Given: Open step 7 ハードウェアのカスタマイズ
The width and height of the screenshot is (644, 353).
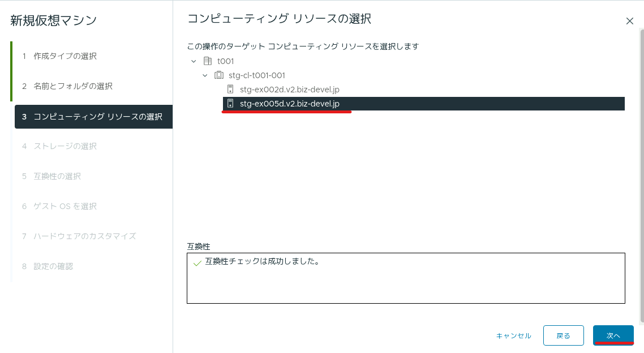Looking at the screenshot, I should 79,236.
